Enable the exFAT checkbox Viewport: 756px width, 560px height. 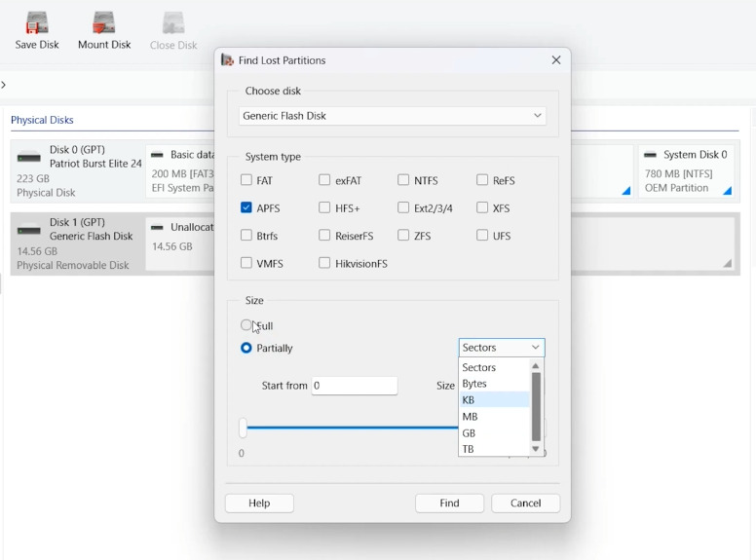(x=324, y=180)
